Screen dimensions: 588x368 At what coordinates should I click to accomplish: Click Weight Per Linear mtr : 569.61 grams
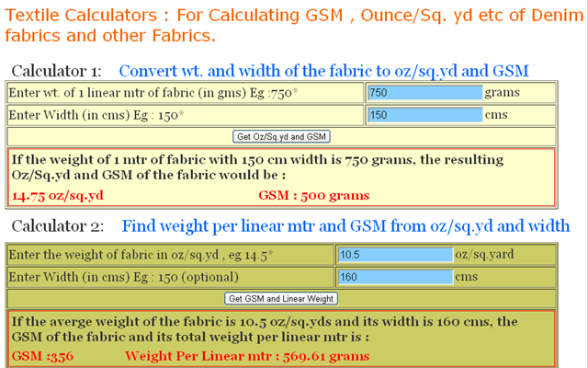(247, 356)
